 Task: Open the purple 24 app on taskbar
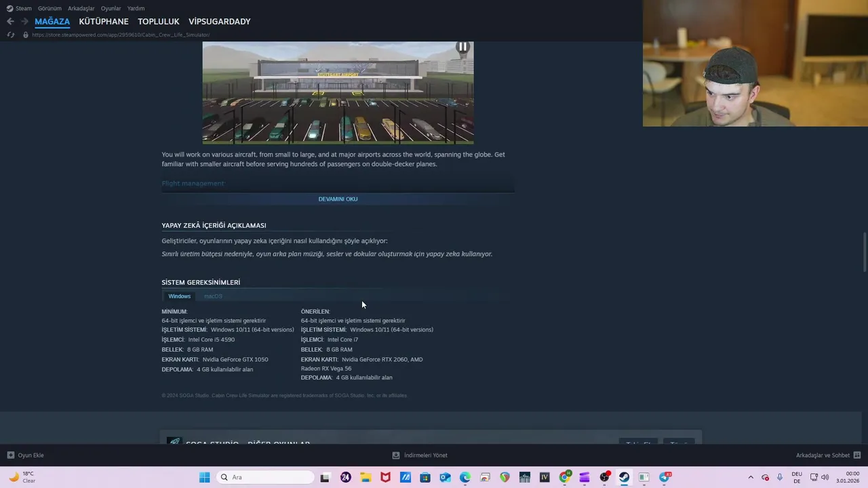[x=346, y=477]
